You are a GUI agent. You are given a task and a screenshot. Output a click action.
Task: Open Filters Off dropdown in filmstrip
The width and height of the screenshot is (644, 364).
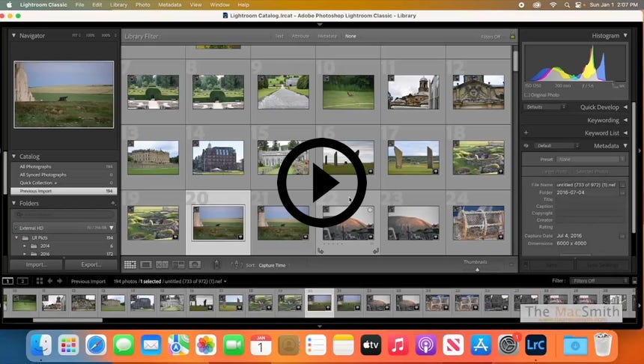599,281
